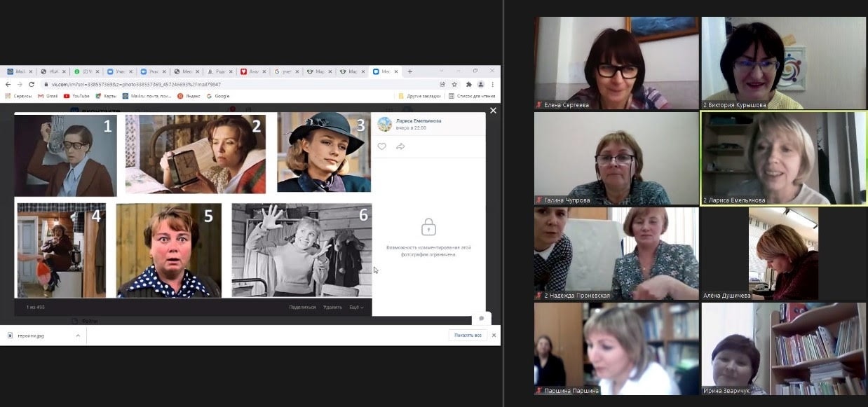Screen dimensions: 868x407
Task: Click the browser forward arrow
Action: tap(20, 84)
